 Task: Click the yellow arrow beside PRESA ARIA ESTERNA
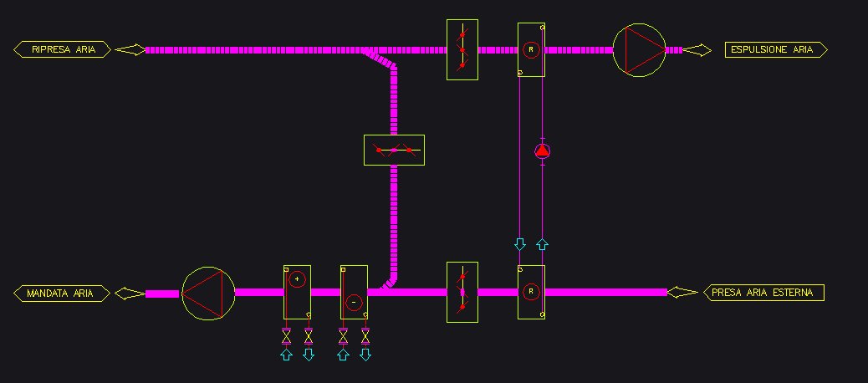(683, 293)
